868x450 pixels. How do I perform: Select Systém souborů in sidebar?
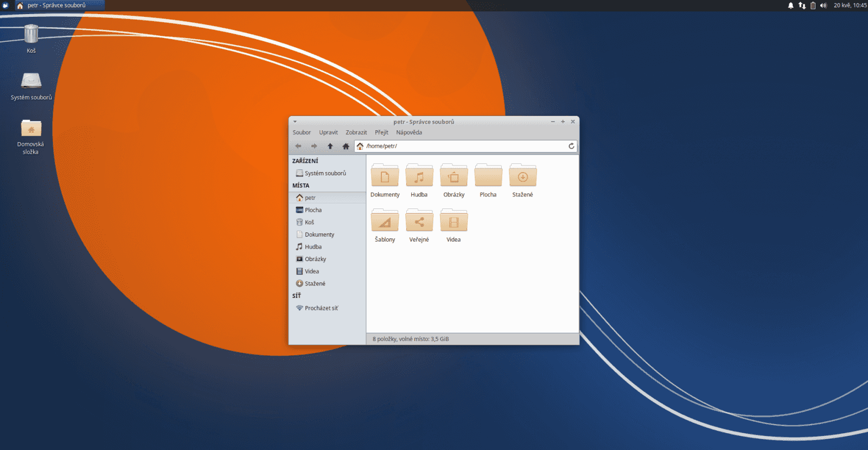(325, 173)
